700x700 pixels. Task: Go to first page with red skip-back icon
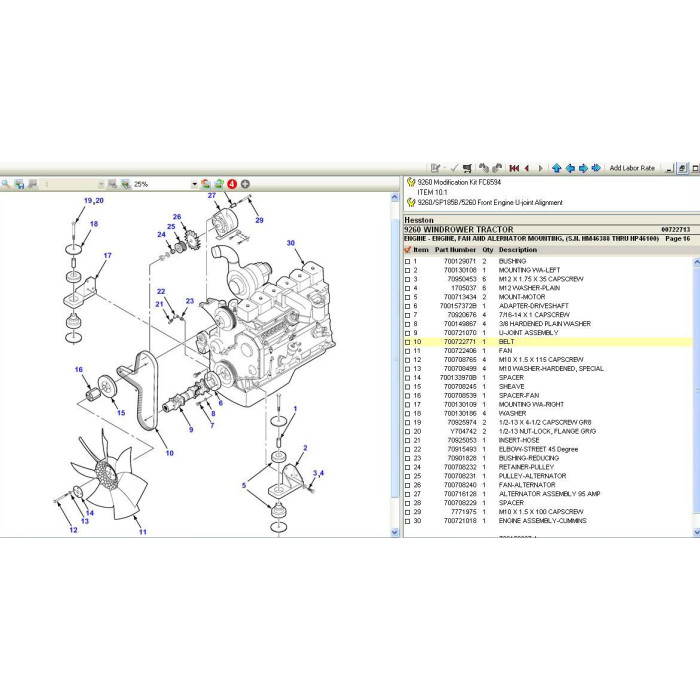[x=514, y=168]
